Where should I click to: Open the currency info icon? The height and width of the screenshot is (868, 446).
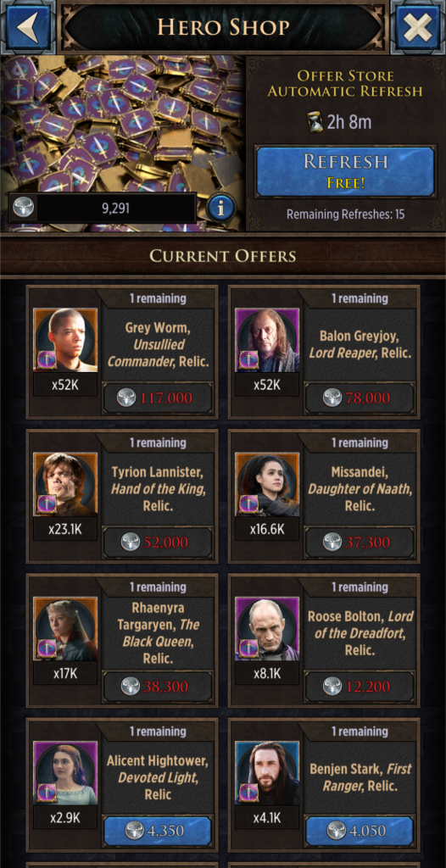pos(221,208)
